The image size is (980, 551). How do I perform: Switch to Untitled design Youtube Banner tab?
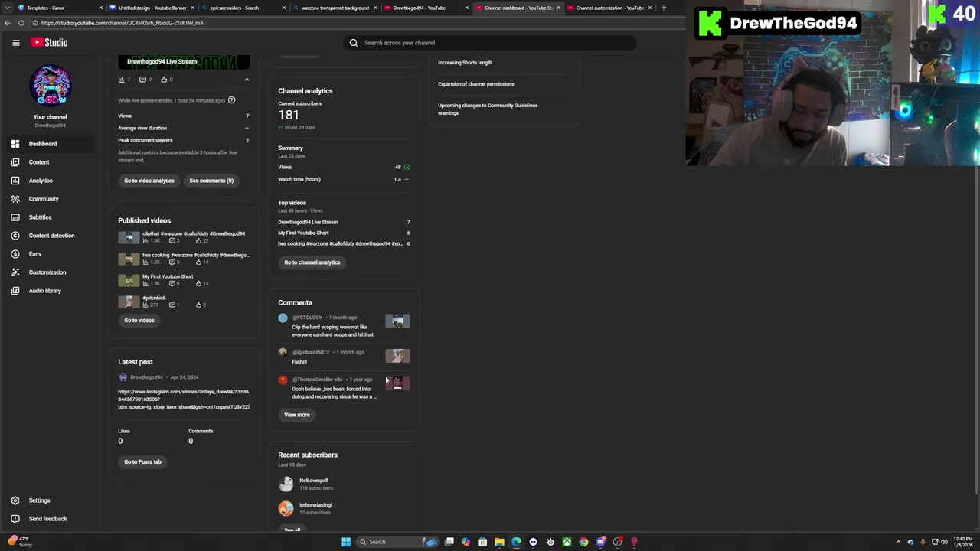point(152,8)
